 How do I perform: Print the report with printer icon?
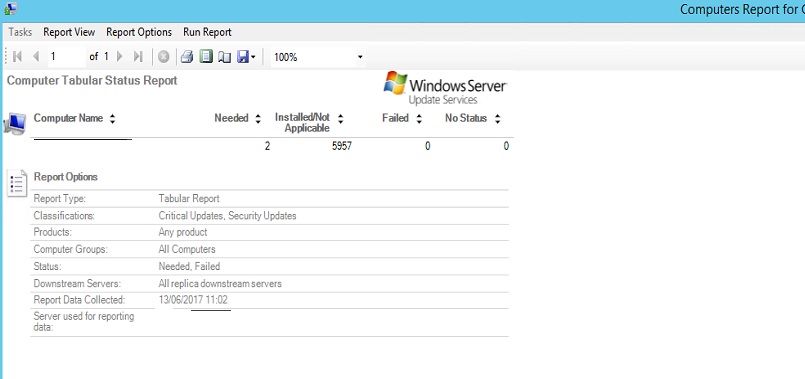187,57
